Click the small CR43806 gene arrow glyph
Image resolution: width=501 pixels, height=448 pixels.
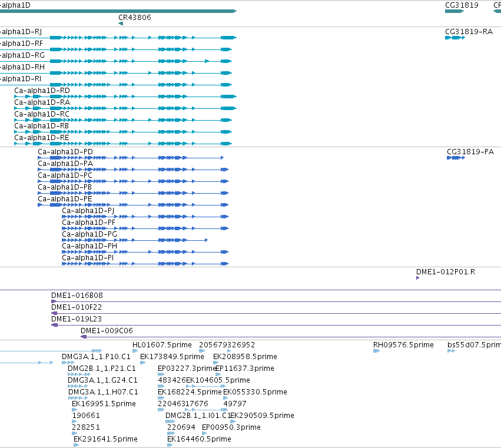[121, 24]
